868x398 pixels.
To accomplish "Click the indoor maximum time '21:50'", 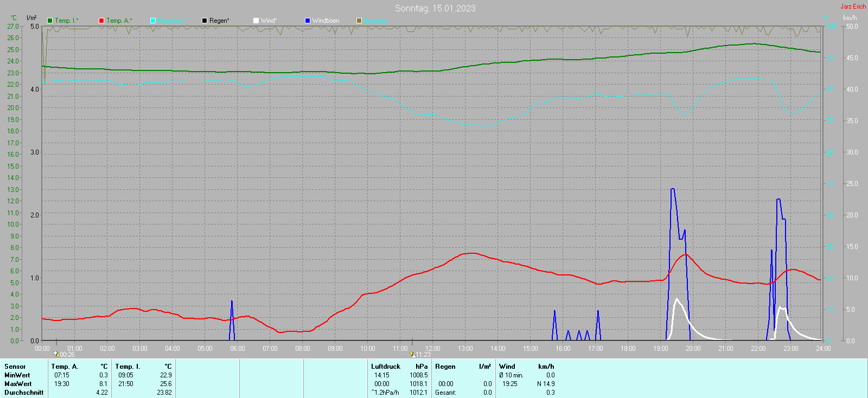I will [126, 384].
